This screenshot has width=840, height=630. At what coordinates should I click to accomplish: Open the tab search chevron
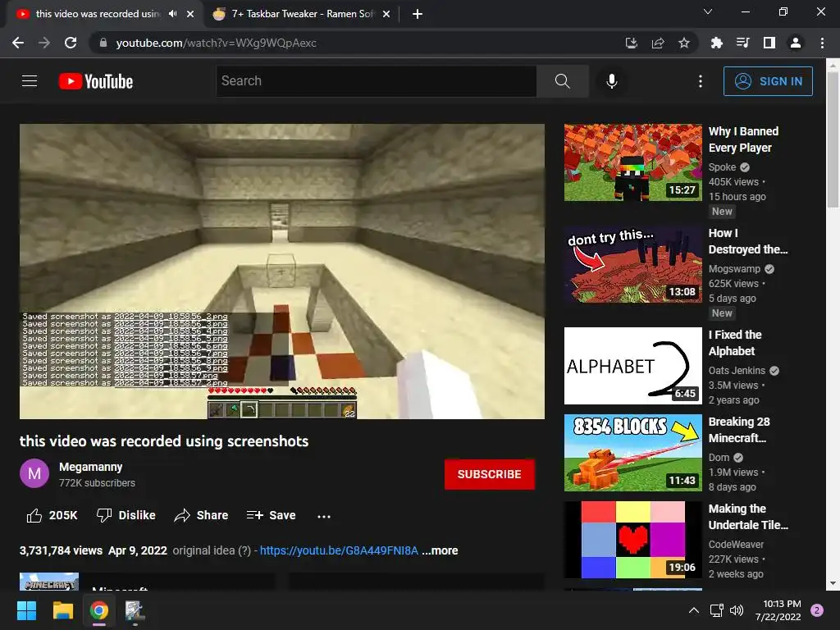point(708,11)
